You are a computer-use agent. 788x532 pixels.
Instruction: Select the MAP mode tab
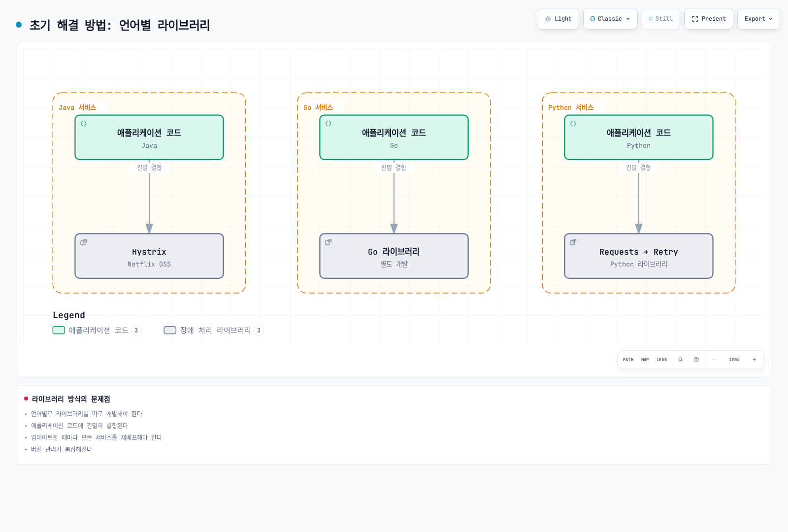tap(645, 360)
